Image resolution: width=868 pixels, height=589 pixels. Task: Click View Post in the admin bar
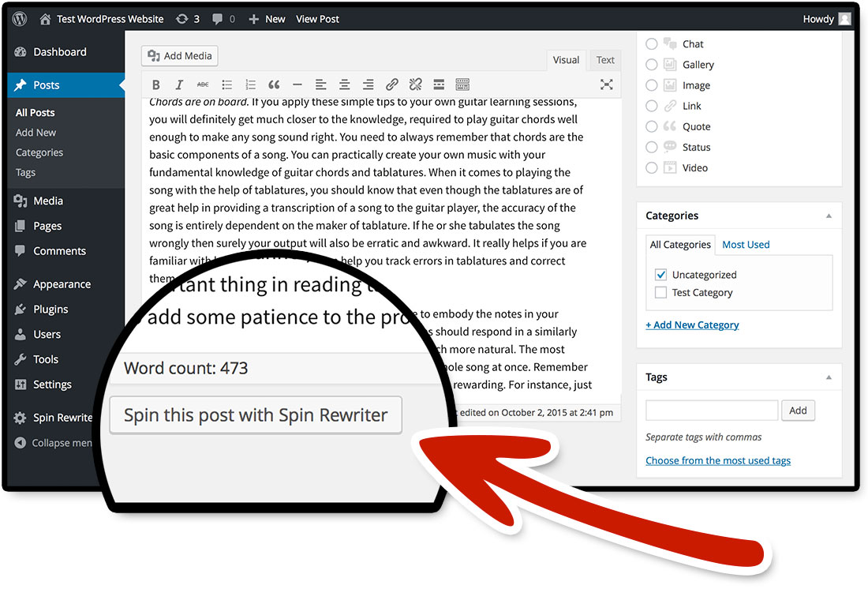(x=318, y=19)
